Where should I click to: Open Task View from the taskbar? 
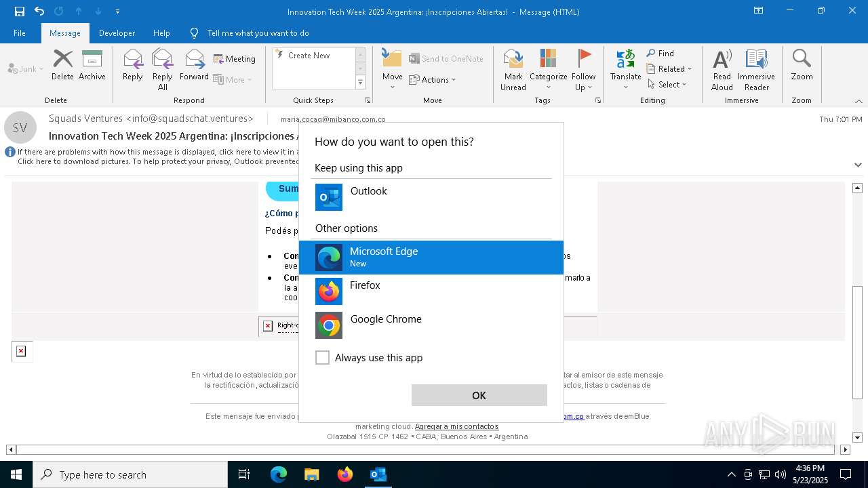[244, 474]
